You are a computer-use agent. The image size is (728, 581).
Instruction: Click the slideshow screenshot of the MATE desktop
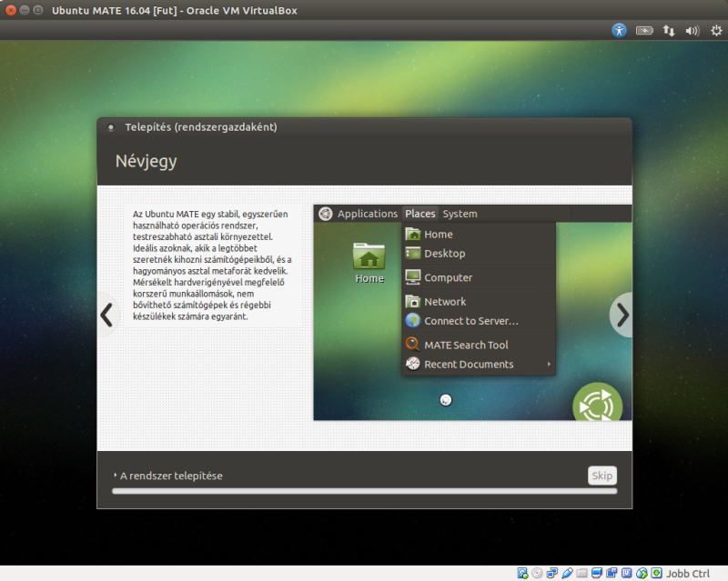(x=472, y=313)
